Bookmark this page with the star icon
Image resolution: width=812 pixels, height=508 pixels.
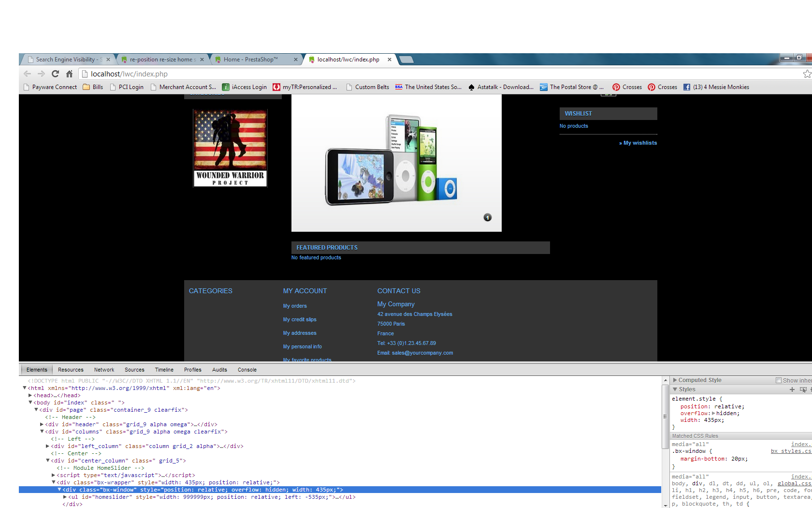click(x=807, y=74)
